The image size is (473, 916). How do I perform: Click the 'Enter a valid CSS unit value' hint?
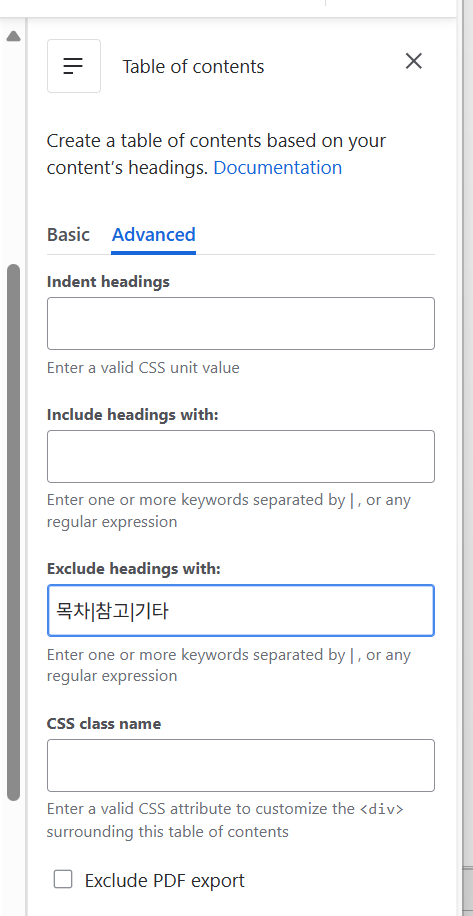coord(143,368)
